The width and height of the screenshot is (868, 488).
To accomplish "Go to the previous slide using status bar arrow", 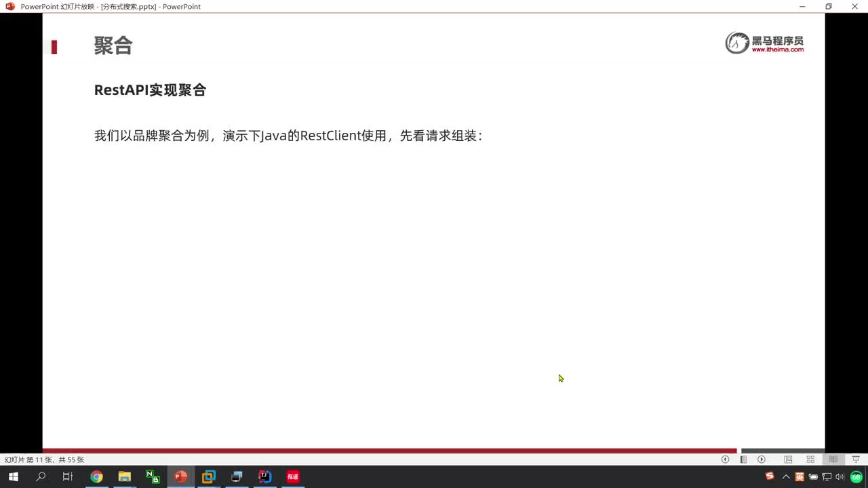I will pyautogui.click(x=725, y=460).
